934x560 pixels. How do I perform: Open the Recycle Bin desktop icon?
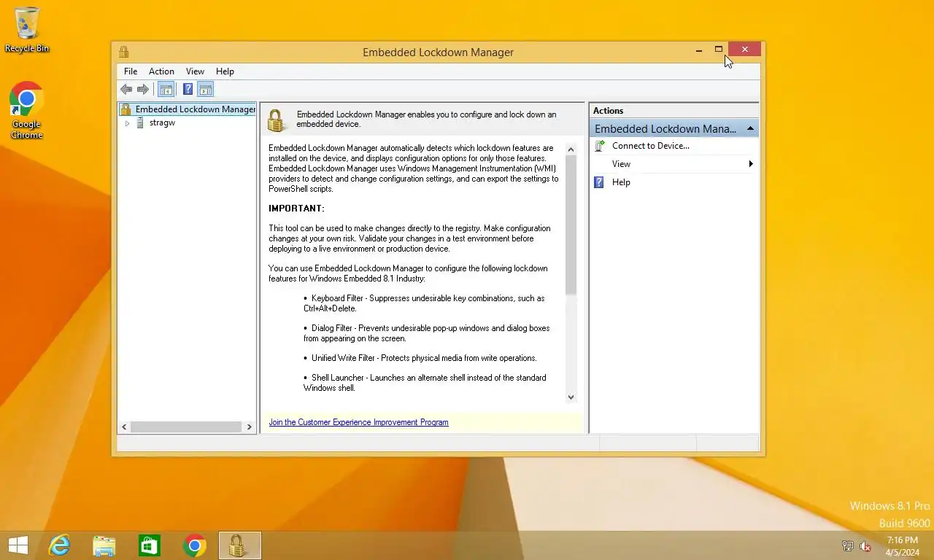(27, 30)
